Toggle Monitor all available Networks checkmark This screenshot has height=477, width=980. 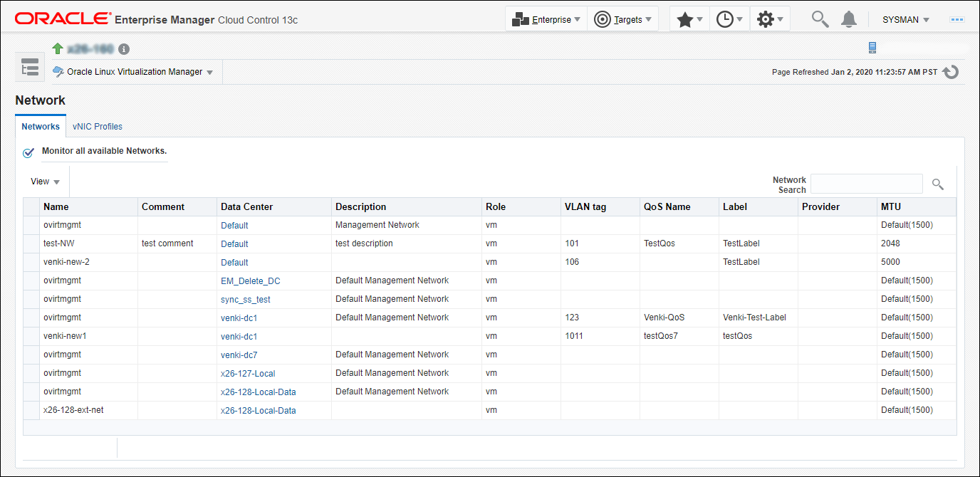coord(28,152)
